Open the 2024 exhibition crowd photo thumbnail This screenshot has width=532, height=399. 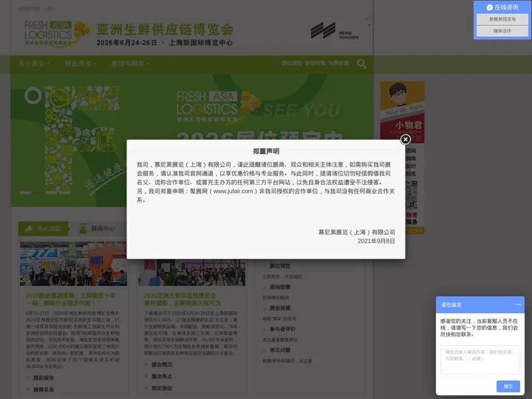click(73, 264)
